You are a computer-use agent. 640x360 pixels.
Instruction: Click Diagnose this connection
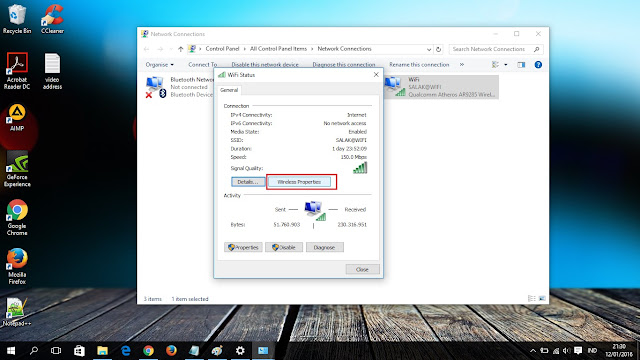point(344,64)
